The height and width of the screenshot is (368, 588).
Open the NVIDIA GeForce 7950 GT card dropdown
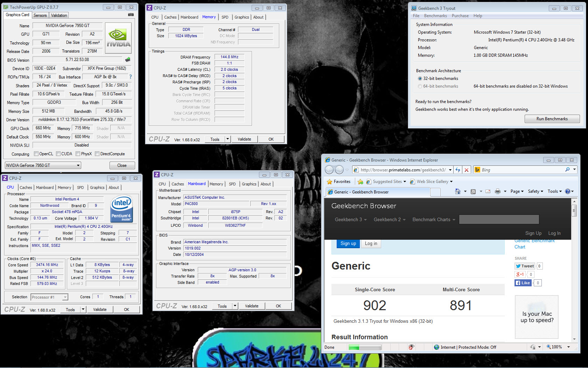tap(43, 165)
